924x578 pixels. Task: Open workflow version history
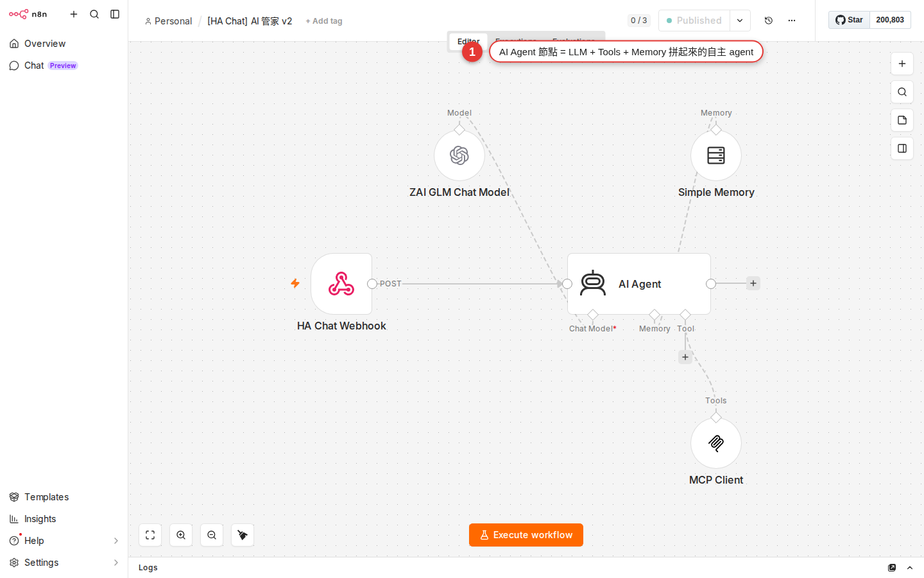point(769,21)
